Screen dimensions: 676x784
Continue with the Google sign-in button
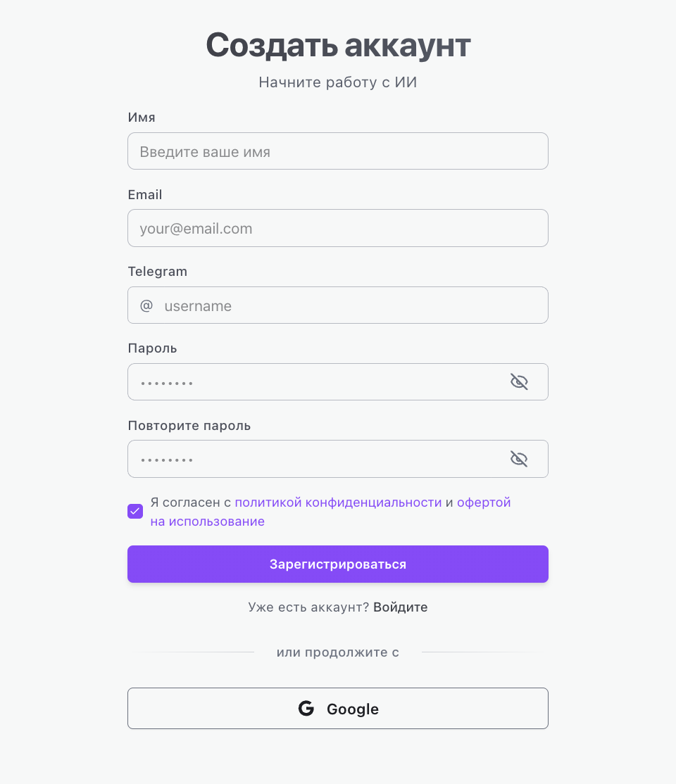coord(338,708)
